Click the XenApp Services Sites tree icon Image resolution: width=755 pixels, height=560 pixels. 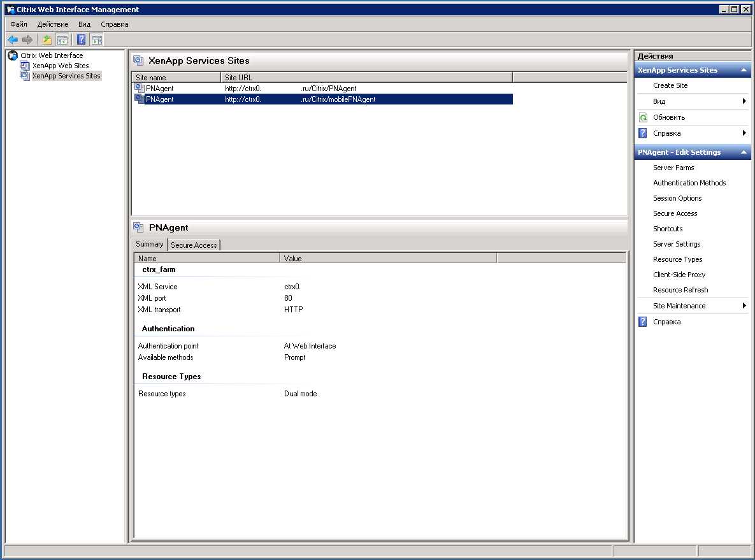[x=25, y=76]
